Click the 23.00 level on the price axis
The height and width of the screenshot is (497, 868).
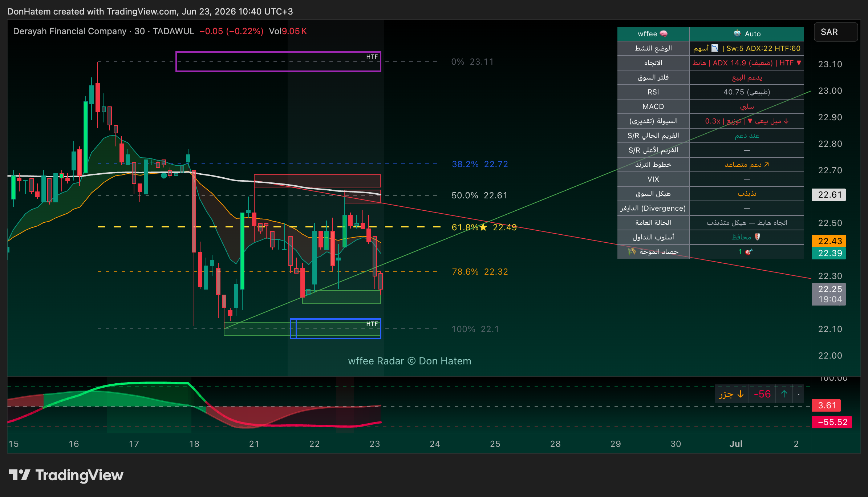[830, 91]
